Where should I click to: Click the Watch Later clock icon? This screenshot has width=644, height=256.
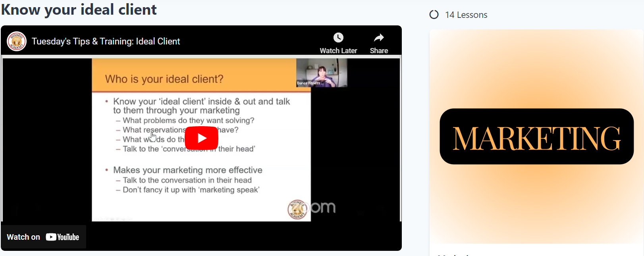tap(338, 38)
